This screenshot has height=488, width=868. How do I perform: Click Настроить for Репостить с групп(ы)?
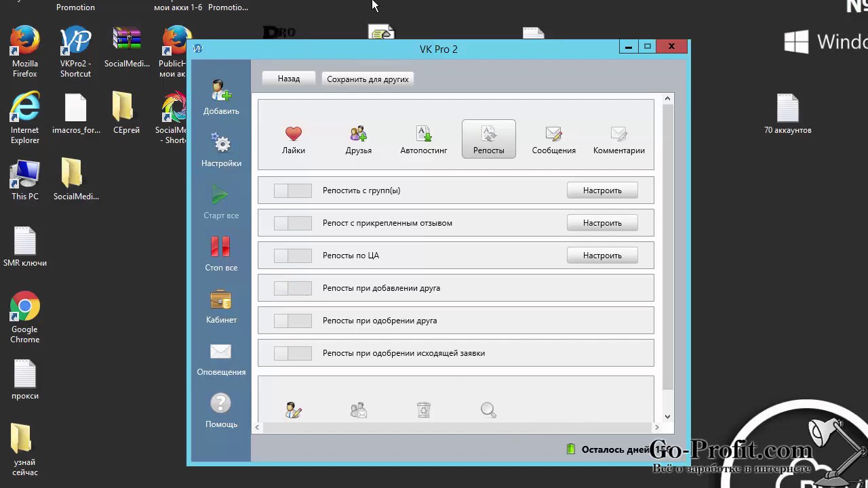(602, 190)
